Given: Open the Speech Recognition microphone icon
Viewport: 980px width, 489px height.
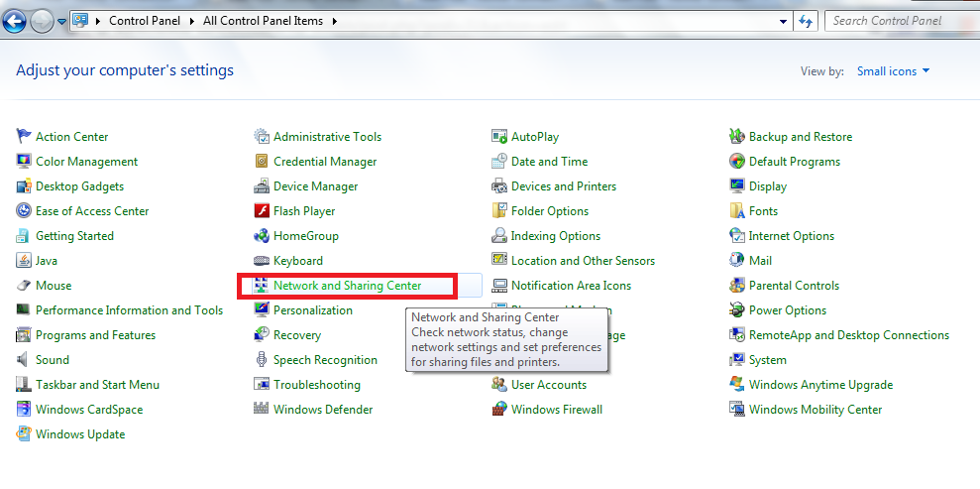Looking at the screenshot, I should pos(262,359).
